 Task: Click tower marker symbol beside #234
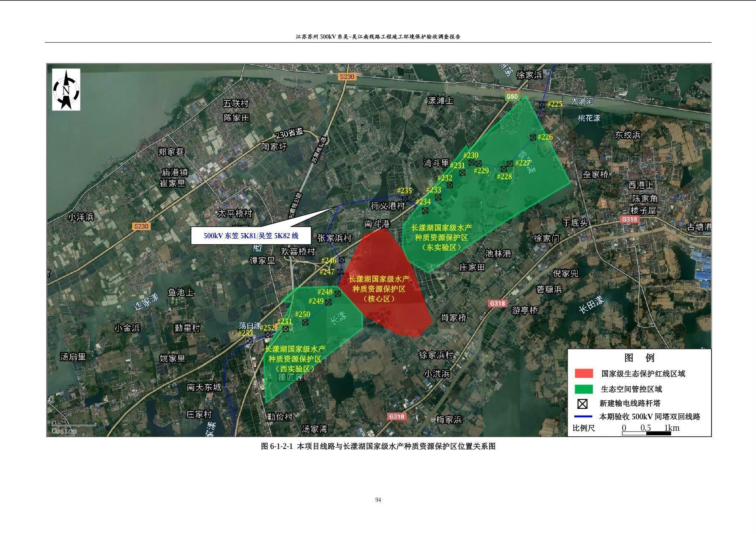click(425, 210)
